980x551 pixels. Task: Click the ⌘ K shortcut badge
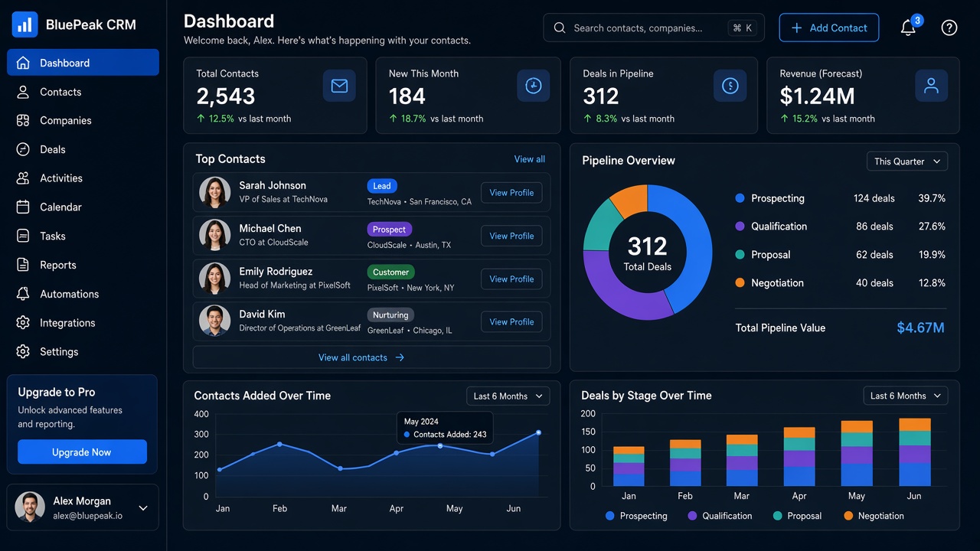pos(743,28)
